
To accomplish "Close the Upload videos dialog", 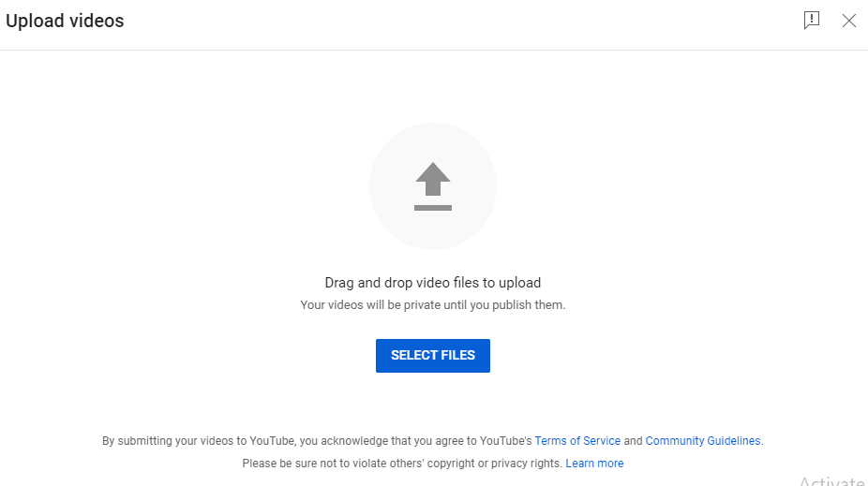I will click(x=849, y=21).
